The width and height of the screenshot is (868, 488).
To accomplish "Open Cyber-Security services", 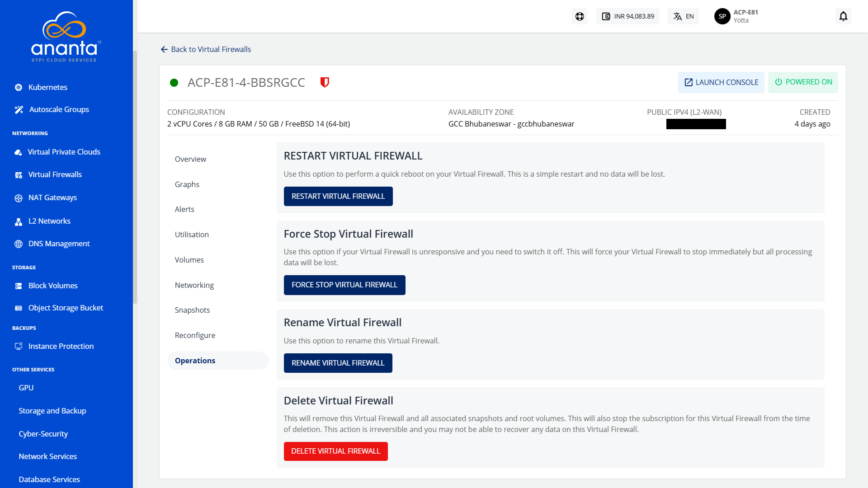I will click(x=43, y=434).
